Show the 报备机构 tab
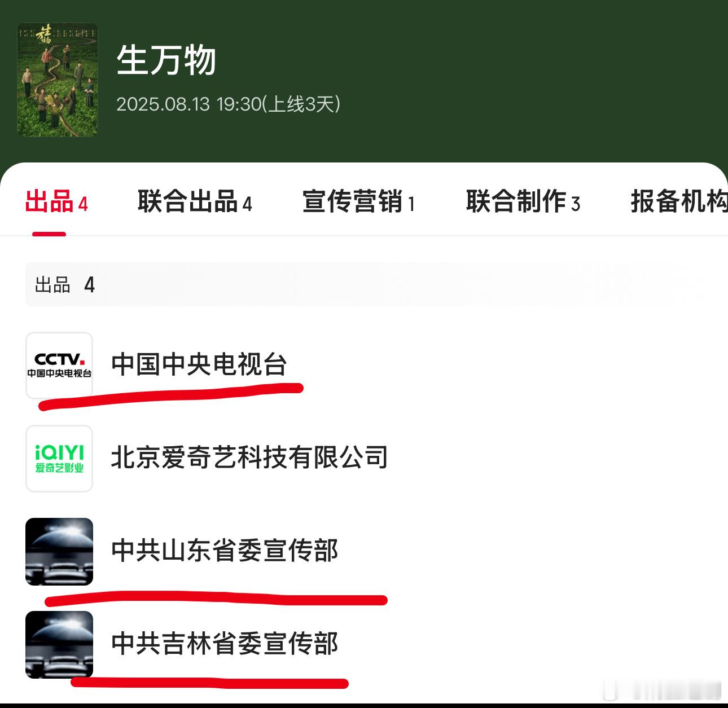728x708 pixels. [679, 201]
